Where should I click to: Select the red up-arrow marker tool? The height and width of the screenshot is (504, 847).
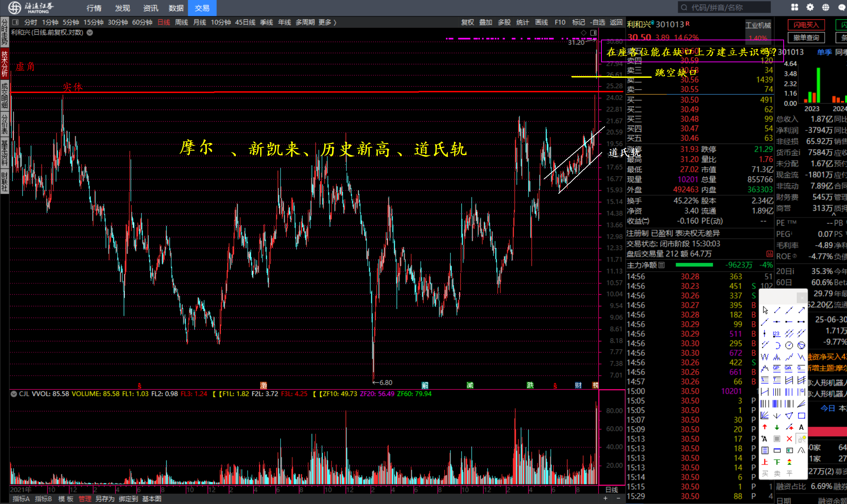click(765, 427)
